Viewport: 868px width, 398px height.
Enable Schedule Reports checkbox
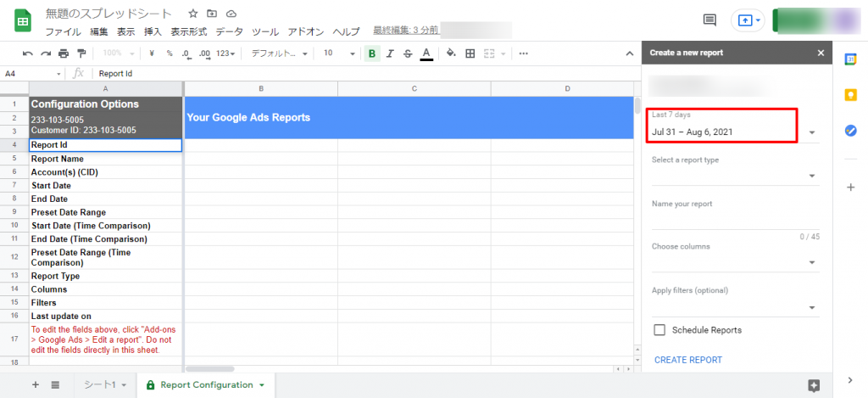pos(659,330)
